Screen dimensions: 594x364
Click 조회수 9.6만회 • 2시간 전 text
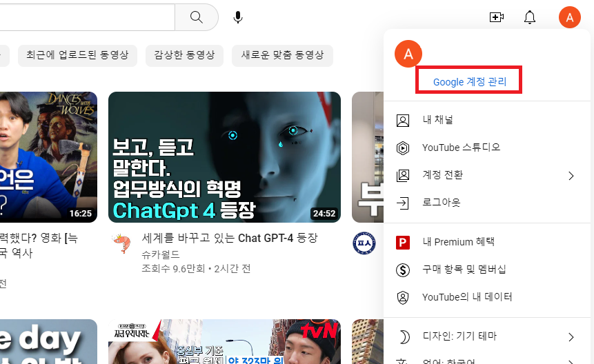point(196,269)
